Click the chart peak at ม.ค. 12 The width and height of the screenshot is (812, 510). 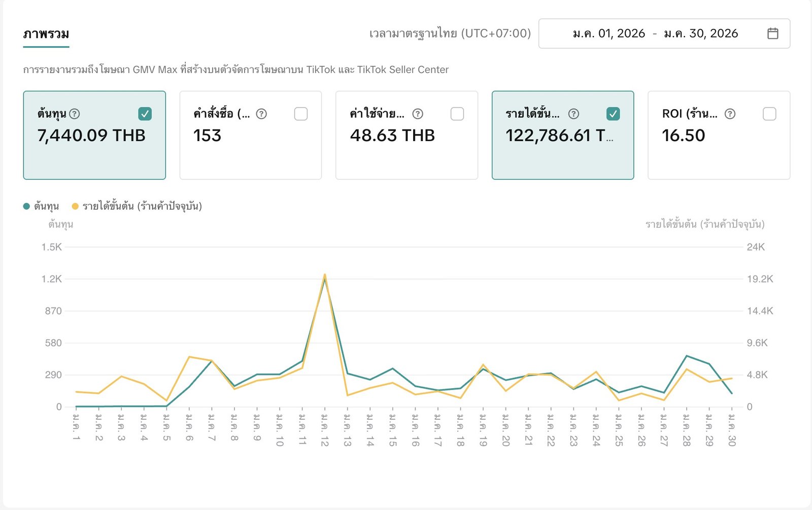pos(324,276)
